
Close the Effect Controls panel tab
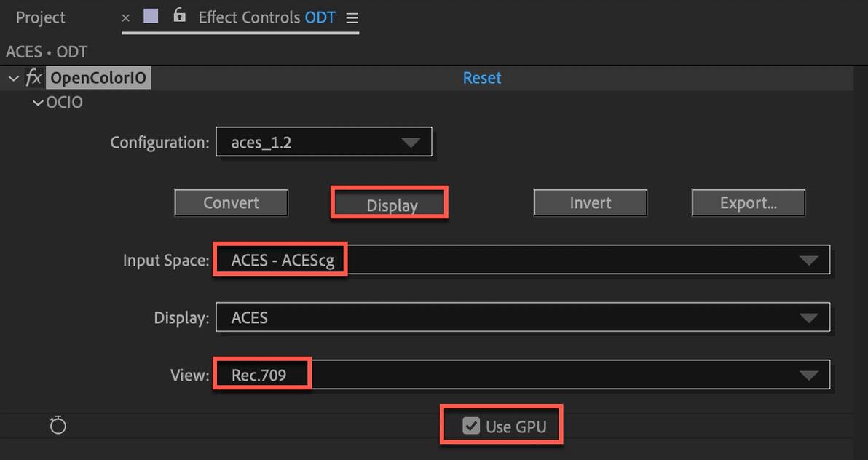click(126, 18)
